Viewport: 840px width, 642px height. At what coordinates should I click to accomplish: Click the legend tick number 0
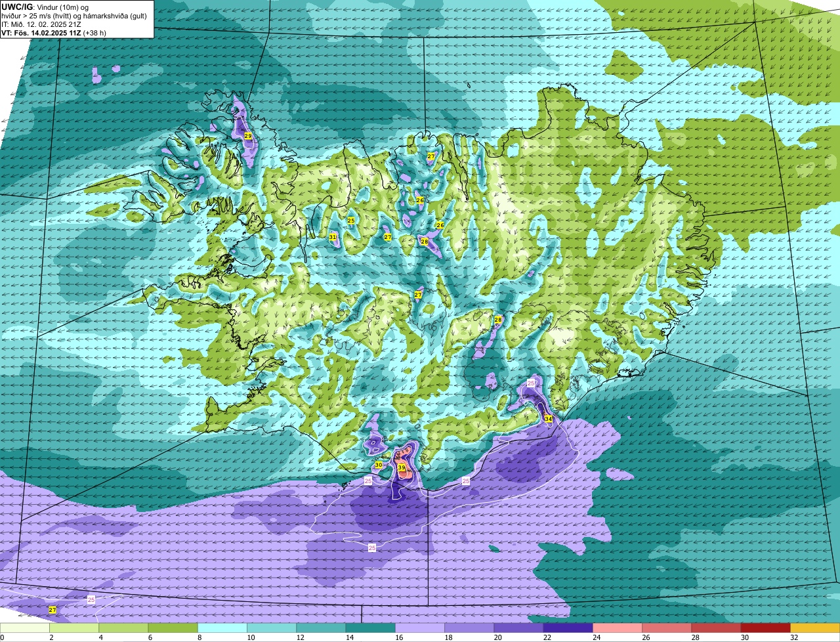[3, 637]
